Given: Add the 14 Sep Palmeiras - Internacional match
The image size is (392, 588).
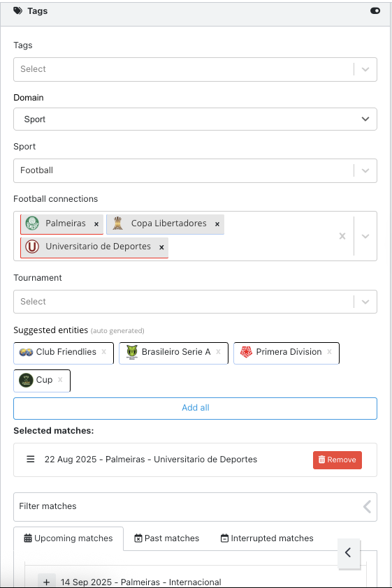Looking at the screenshot, I should point(47,582).
